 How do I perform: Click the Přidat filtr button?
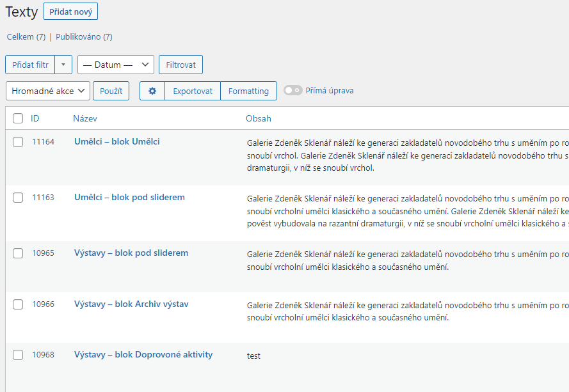pos(30,65)
